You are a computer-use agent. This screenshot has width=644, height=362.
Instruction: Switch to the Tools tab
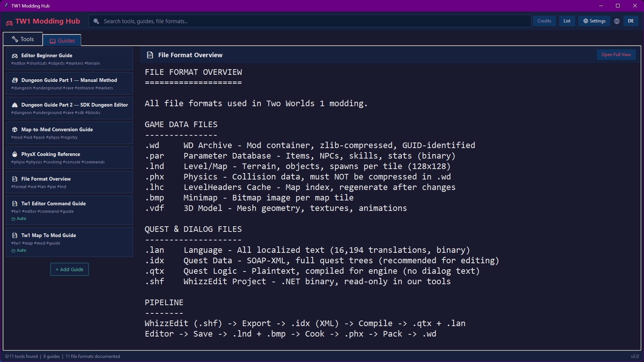point(23,39)
